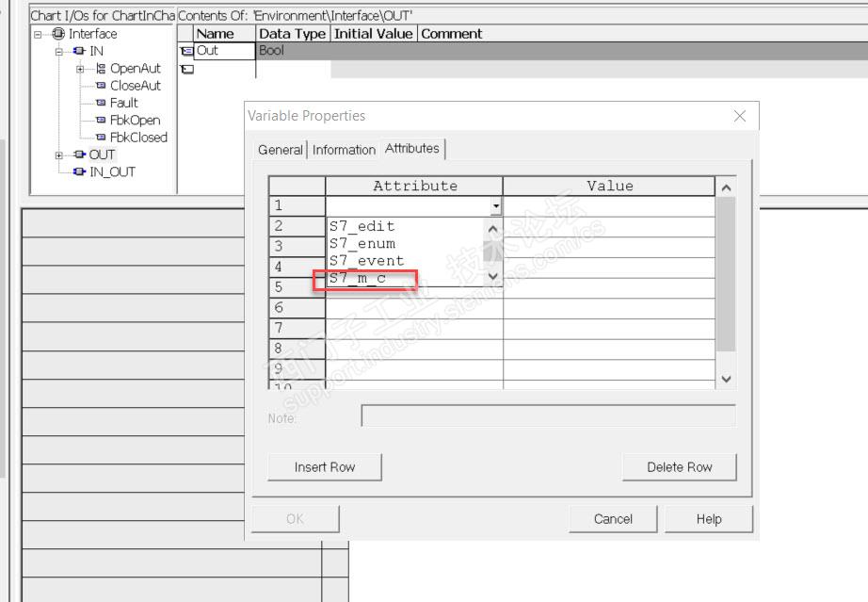Click the IN_OUT folder icon
This screenshot has height=602, width=868.
(x=79, y=171)
